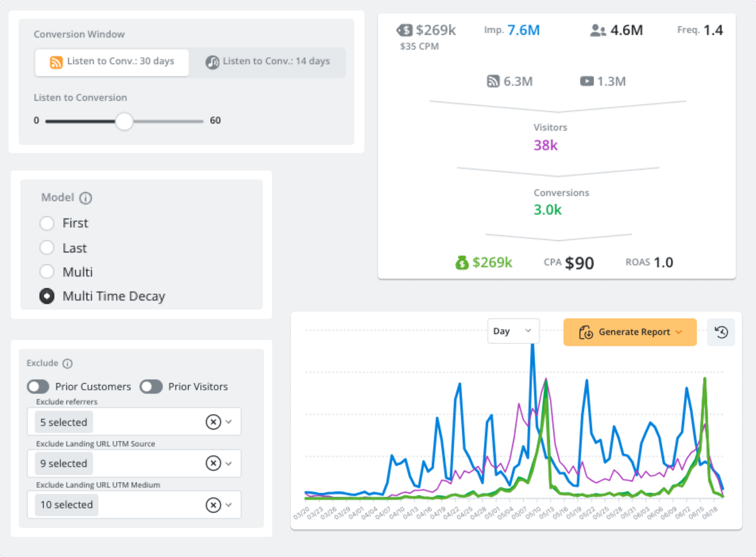Click the history reset icon beside Generate Report
Screen dimensions: 756x557
point(721,332)
